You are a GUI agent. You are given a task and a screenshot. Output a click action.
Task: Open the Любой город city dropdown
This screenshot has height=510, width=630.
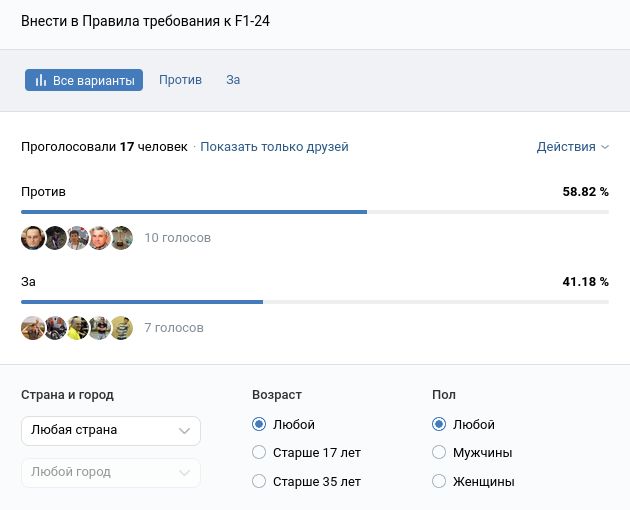(x=111, y=472)
